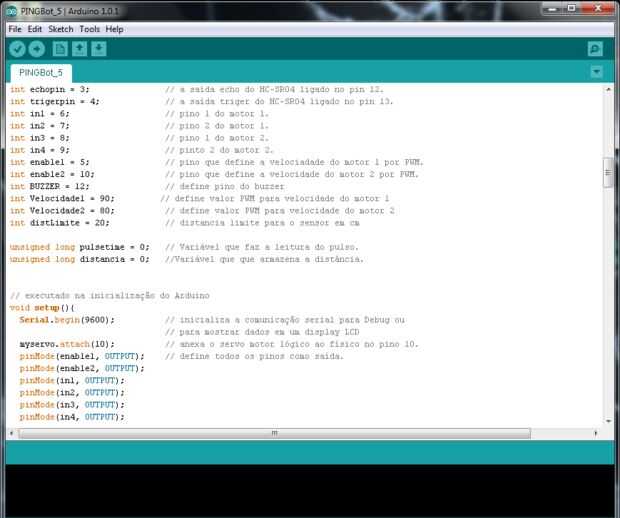Click the Verify checkmark button
Viewport: 620px width, 518px height.
pyautogui.click(x=17, y=49)
